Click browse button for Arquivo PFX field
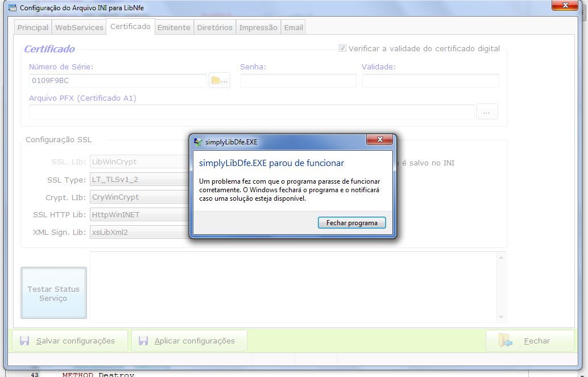Screen dimensions: 588x377 pyautogui.click(x=487, y=112)
